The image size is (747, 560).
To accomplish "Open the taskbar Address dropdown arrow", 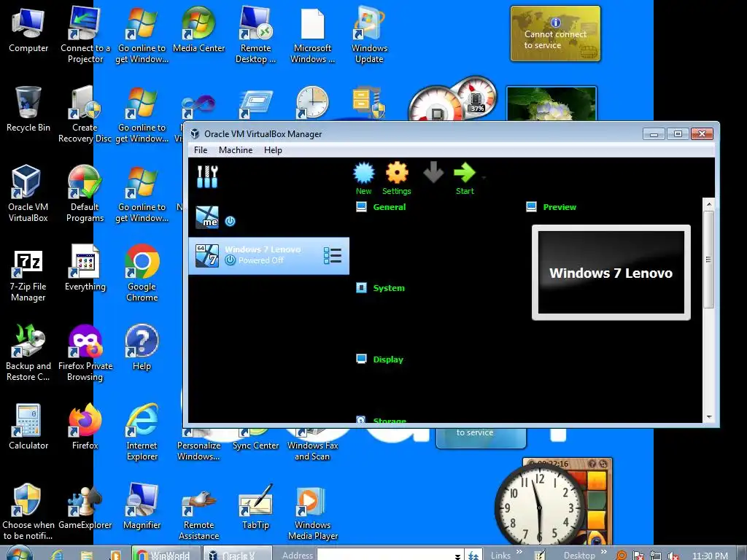I will (x=457, y=556).
